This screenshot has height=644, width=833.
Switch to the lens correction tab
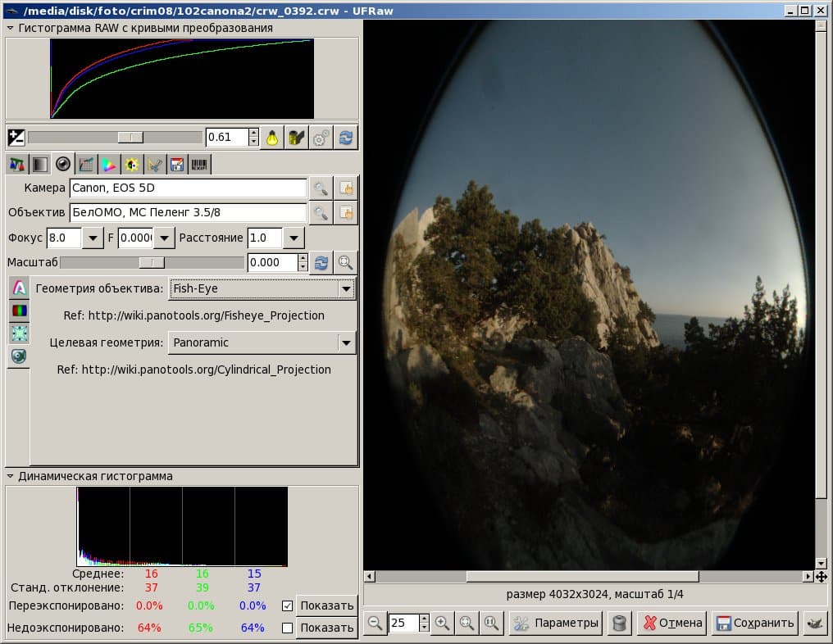(62, 165)
